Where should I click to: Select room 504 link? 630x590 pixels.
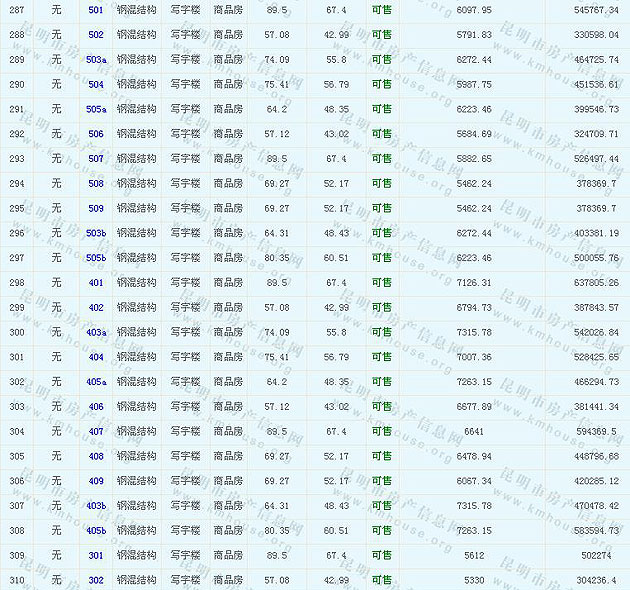[x=95, y=85]
